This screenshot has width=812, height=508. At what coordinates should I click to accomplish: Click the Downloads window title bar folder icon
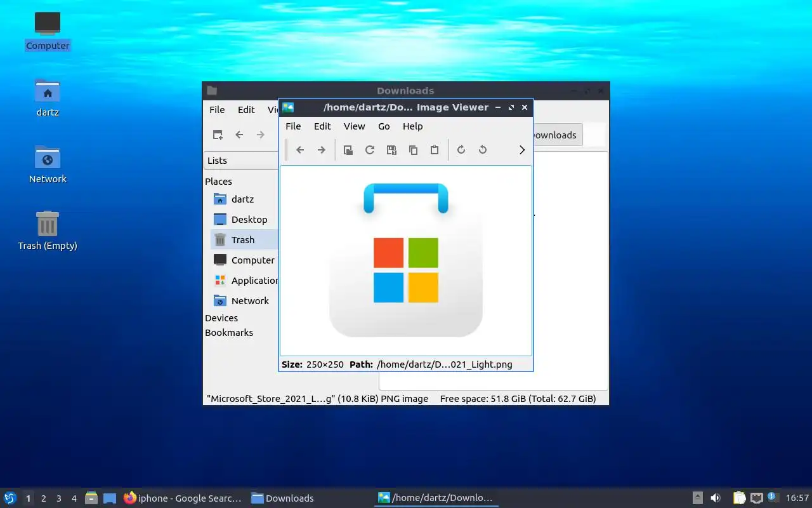(212, 91)
